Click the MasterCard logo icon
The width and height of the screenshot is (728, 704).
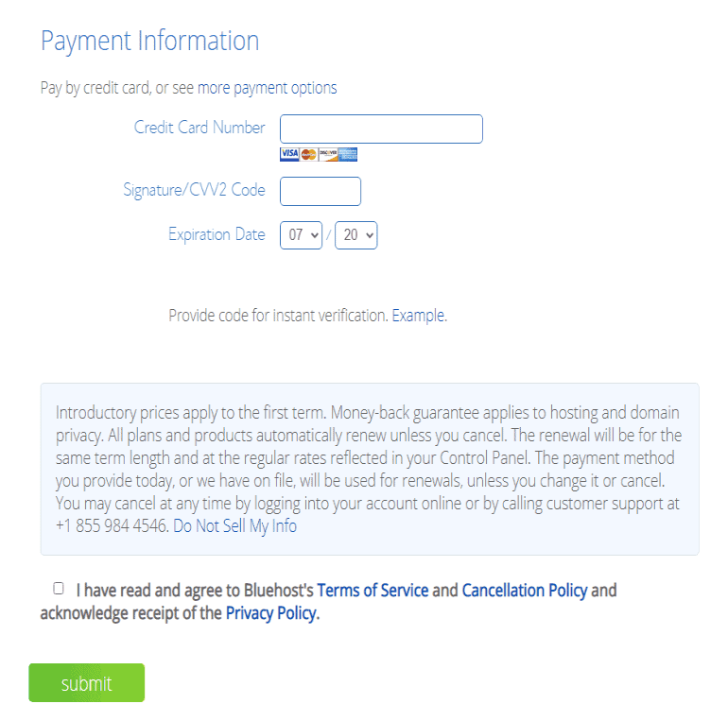(x=309, y=154)
